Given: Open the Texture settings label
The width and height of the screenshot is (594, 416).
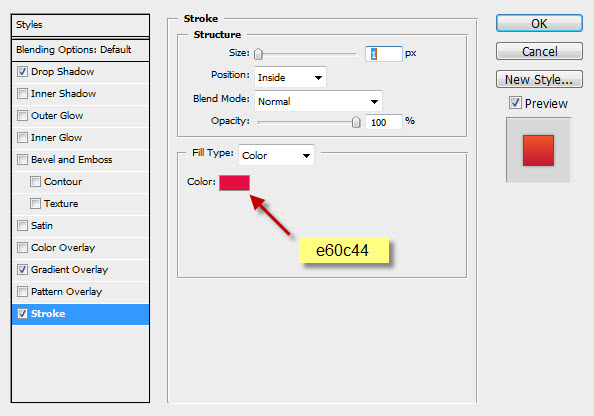Looking at the screenshot, I should 61,203.
